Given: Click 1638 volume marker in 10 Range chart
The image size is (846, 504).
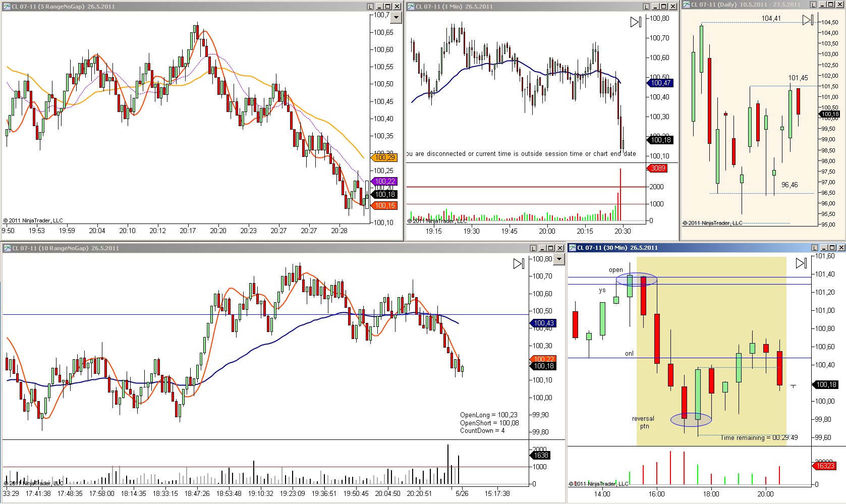Looking at the screenshot, I should point(540,456).
